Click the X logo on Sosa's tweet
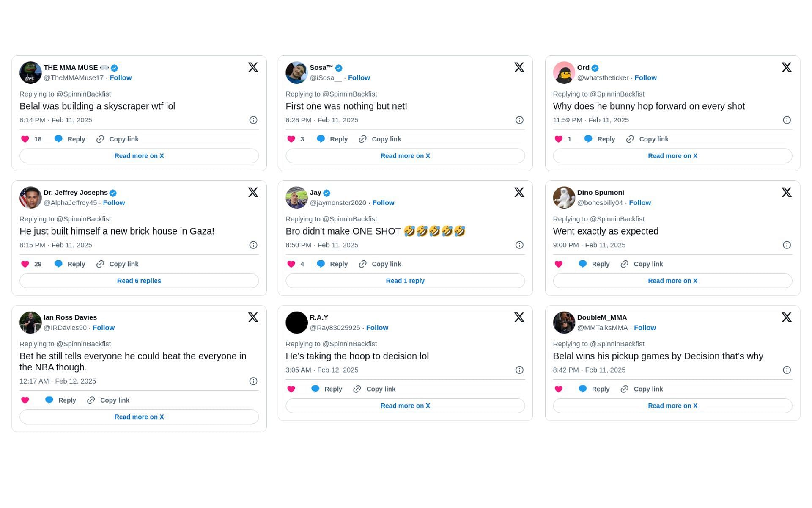Viewport: 812px width, 508px height. pos(519,67)
